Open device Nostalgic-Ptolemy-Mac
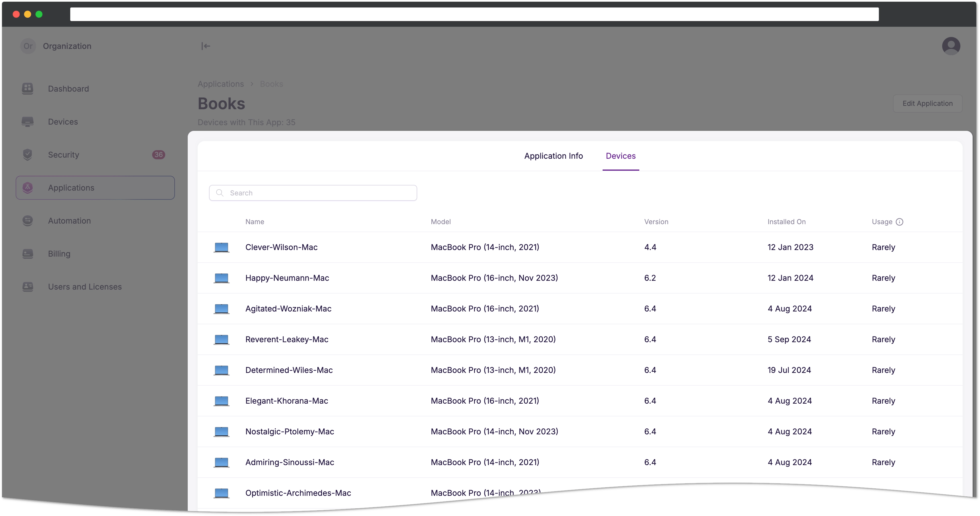This screenshot has width=980, height=516. [290, 432]
